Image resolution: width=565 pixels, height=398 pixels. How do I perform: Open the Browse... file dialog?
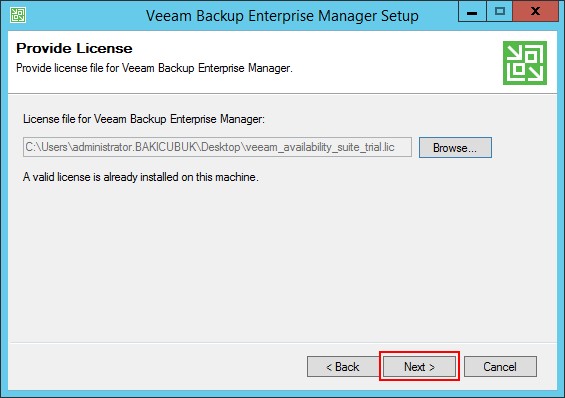pos(455,148)
